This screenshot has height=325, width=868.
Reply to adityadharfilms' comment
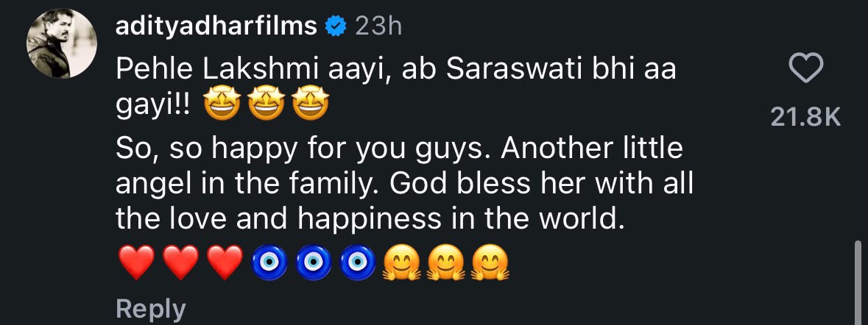click(x=151, y=310)
